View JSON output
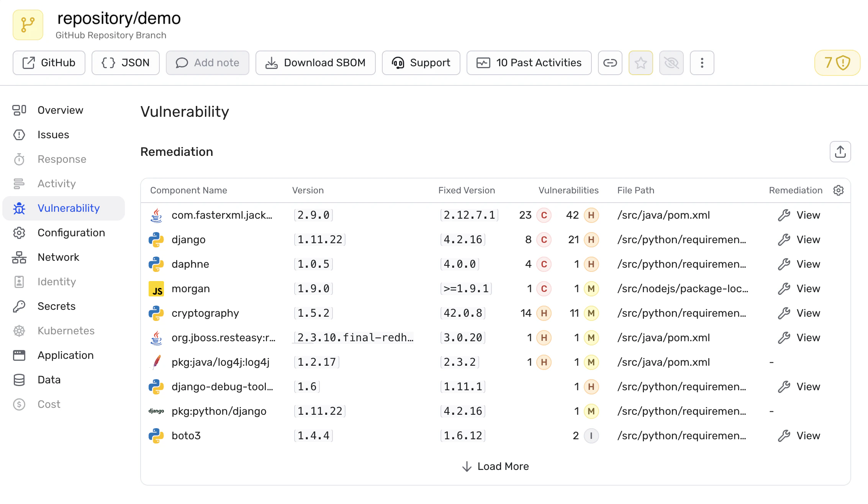The height and width of the screenshot is (504, 868). (126, 63)
